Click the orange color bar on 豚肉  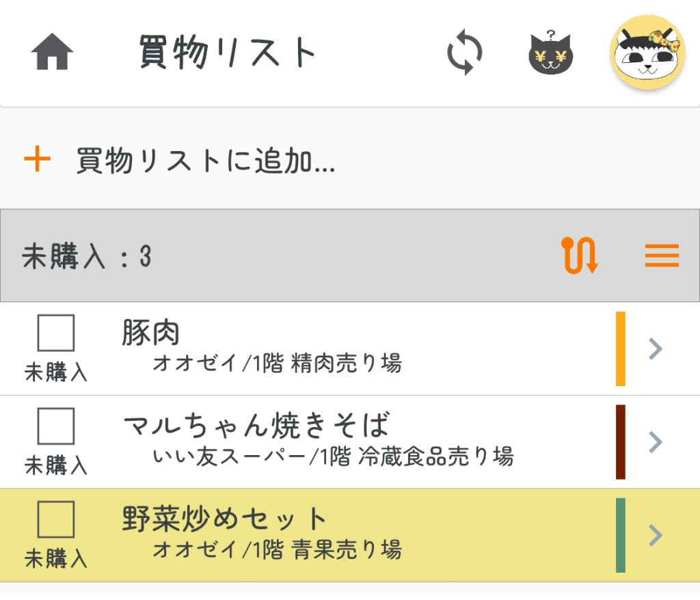point(621,349)
